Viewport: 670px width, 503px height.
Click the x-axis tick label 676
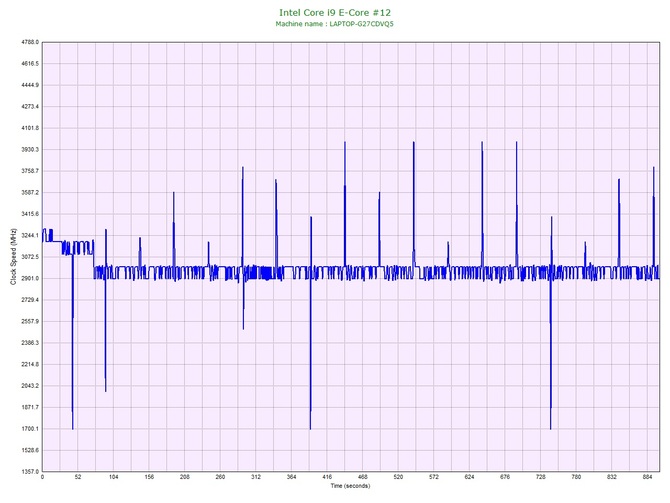click(x=505, y=477)
